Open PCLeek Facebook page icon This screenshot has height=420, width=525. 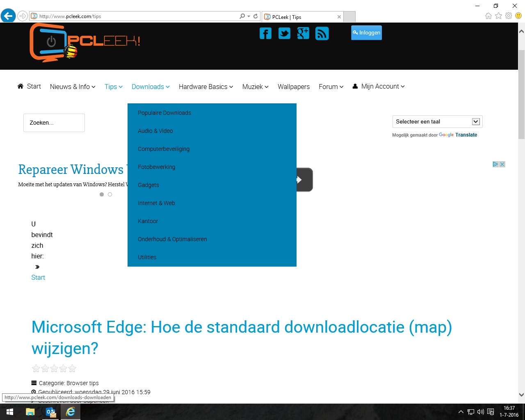(265, 33)
